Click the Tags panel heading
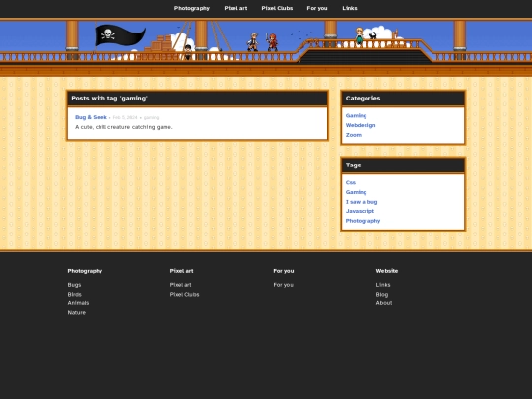This screenshot has width=532, height=399. pos(353,166)
